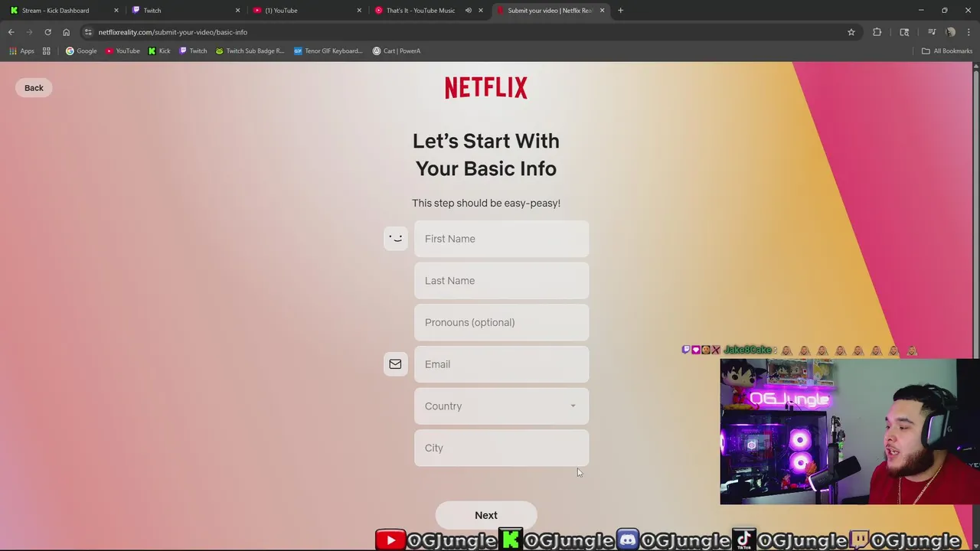The height and width of the screenshot is (551, 980).
Task: Click the TikTok icon in bottom overlay
Action: coord(744,540)
